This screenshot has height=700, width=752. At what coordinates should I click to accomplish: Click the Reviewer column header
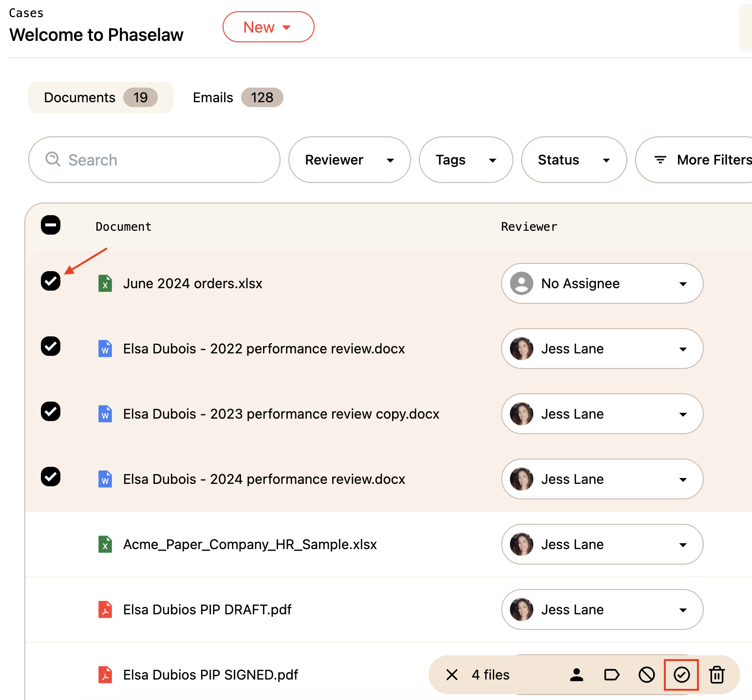tap(529, 226)
